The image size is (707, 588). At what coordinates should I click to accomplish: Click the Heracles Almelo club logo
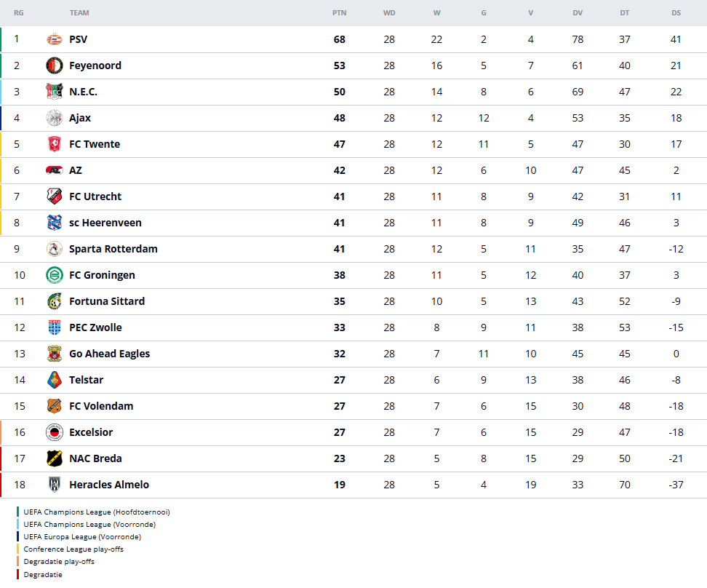click(x=55, y=485)
